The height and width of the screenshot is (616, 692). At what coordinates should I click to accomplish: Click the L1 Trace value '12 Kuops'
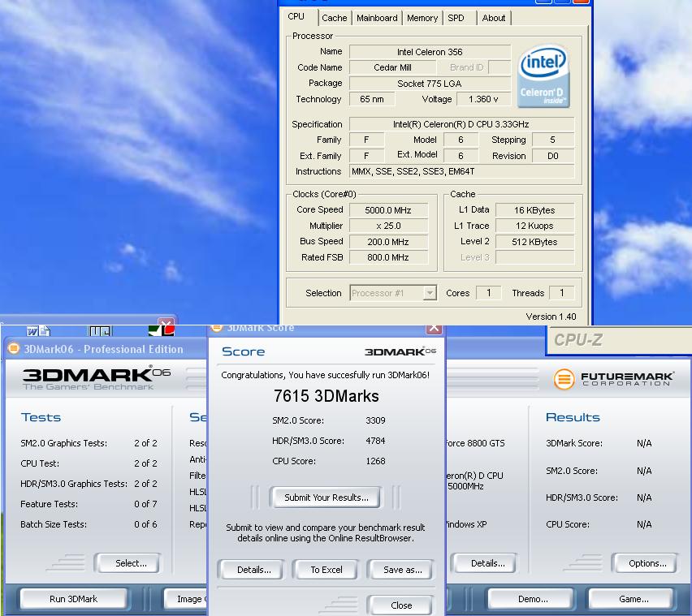pos(534,226)
